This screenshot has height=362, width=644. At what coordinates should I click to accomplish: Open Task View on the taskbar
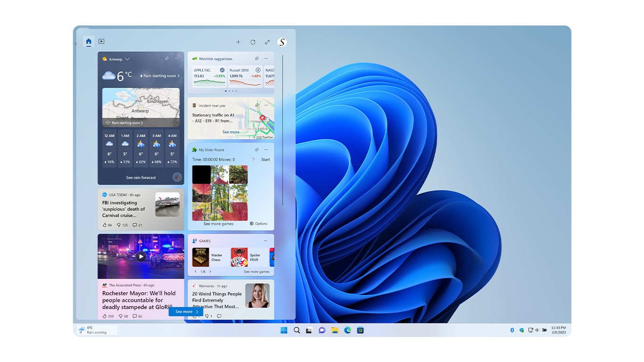click(309, 330)
